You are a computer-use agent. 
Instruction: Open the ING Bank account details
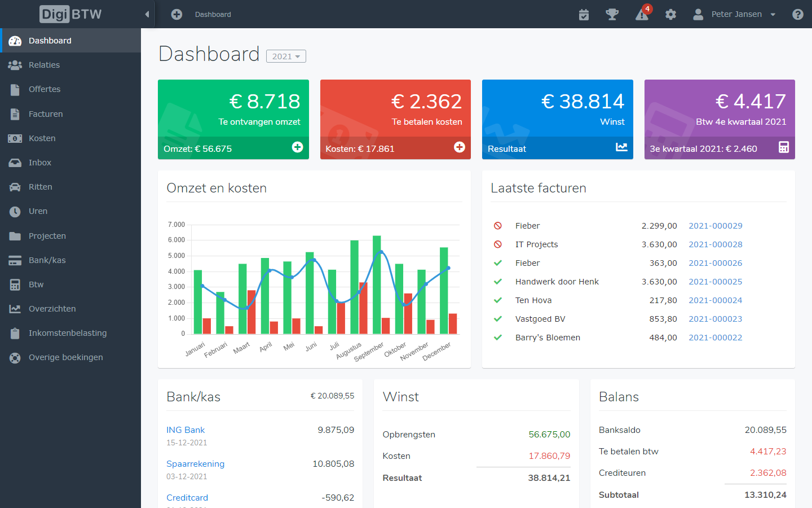coord(186,430)
